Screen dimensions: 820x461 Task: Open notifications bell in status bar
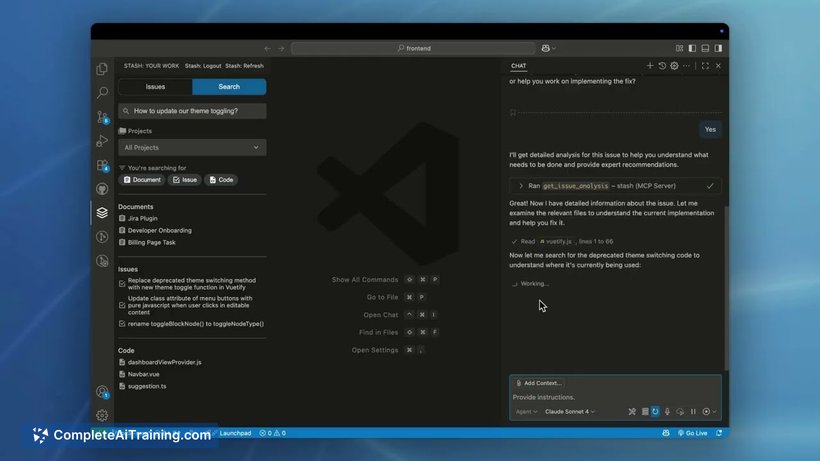(x=719, y=433)
